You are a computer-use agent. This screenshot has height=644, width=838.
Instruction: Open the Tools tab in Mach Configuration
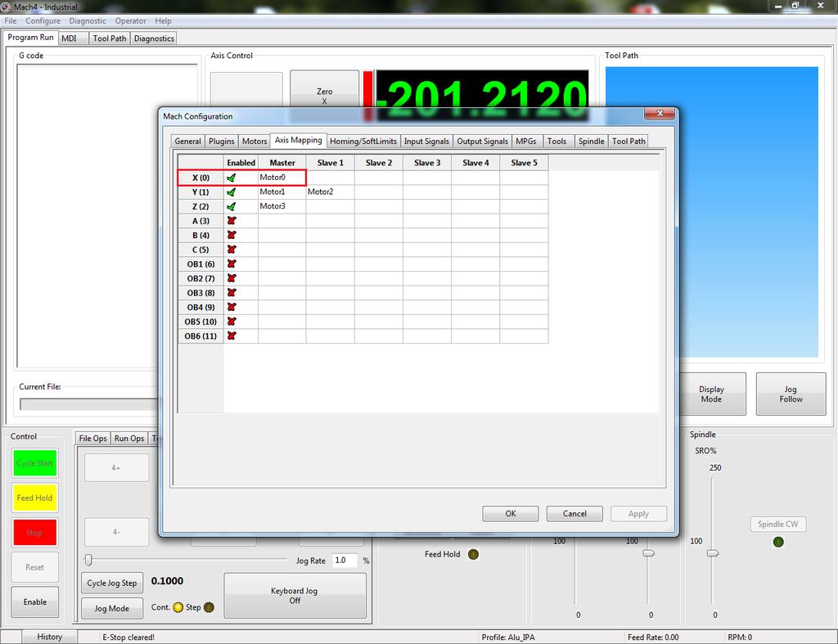click(x=556, y=141)
